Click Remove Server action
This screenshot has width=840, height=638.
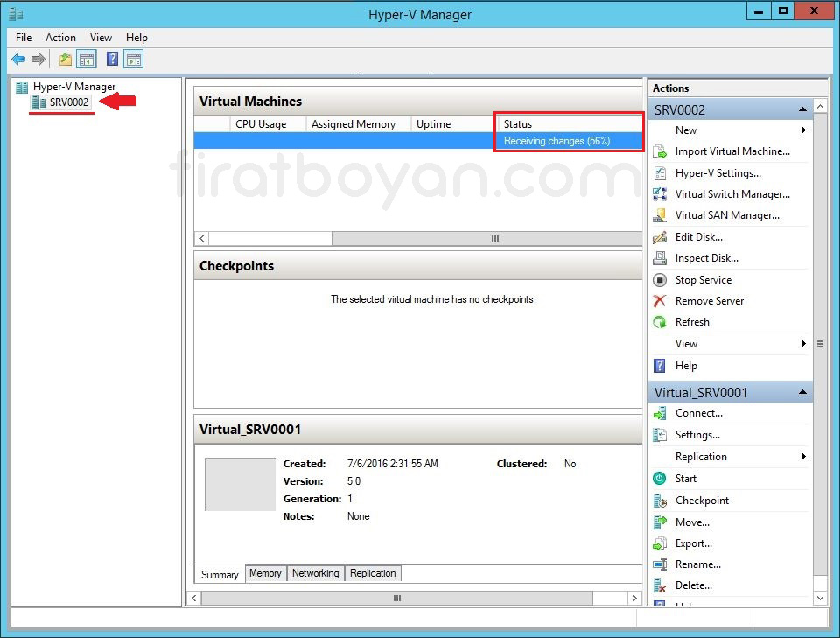(x=710, y=301)
